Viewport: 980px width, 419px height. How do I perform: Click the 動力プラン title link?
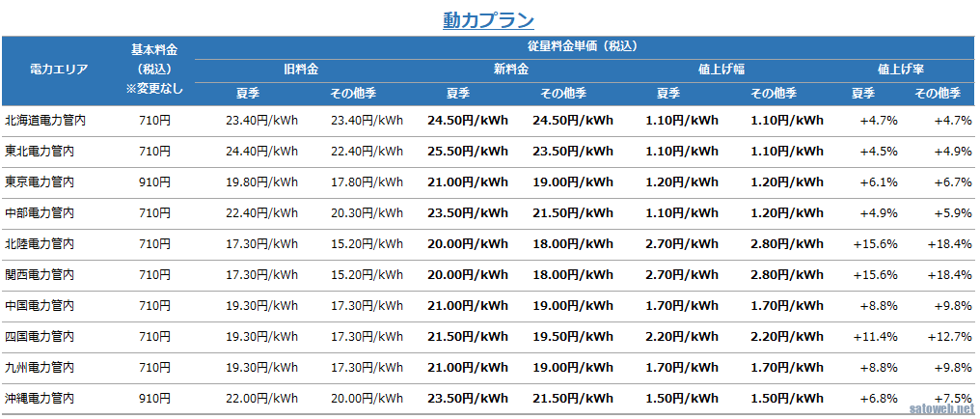tap(489, 19)
